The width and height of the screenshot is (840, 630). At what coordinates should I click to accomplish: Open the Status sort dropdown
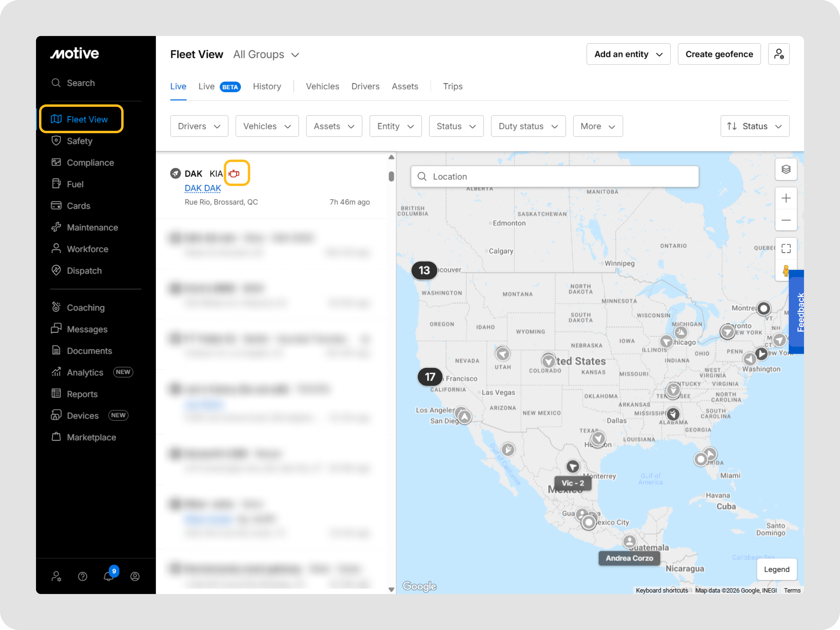coord(754,126)
